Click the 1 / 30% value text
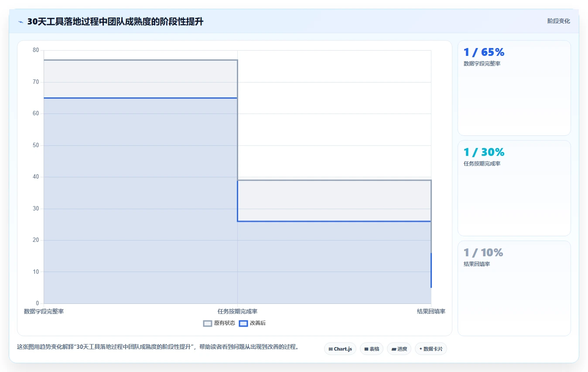 coord(484,152)
